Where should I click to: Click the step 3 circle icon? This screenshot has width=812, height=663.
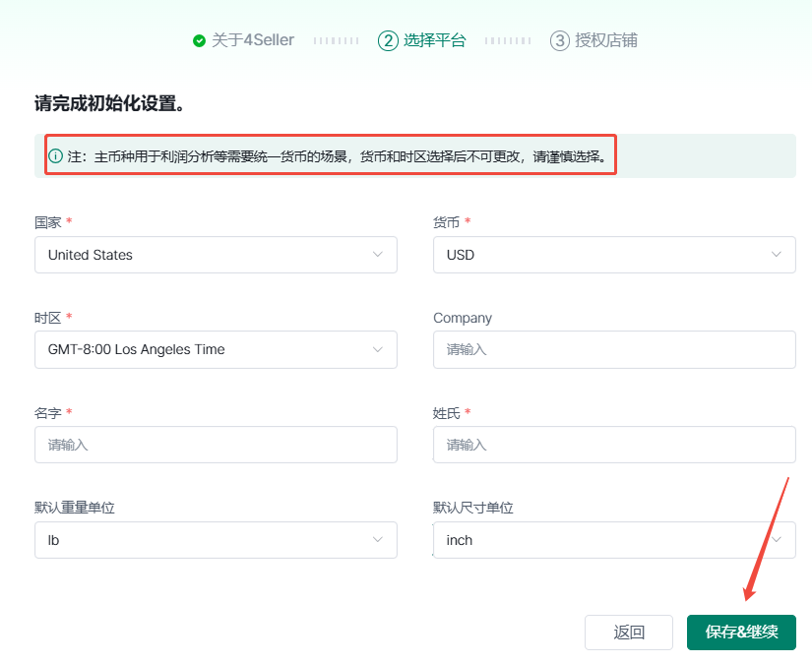tap(560, 40)
